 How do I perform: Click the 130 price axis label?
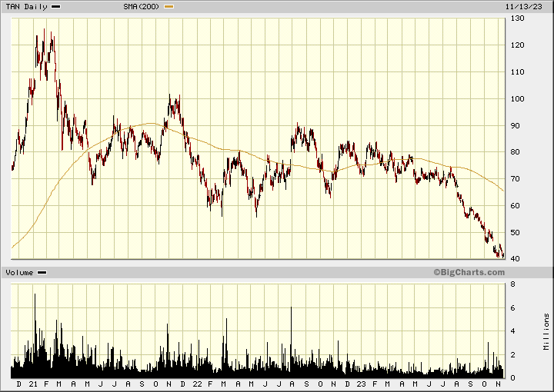coord(518,18)
